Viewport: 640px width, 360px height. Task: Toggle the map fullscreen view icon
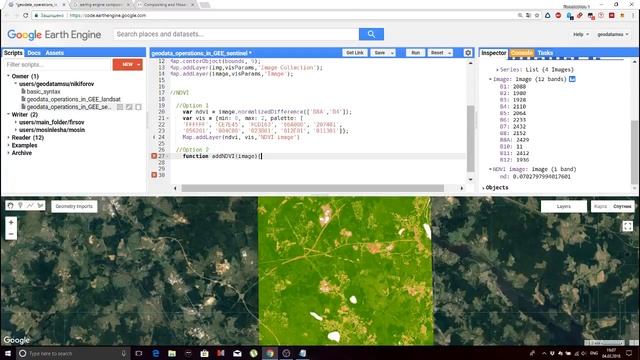tap(627, 226)
